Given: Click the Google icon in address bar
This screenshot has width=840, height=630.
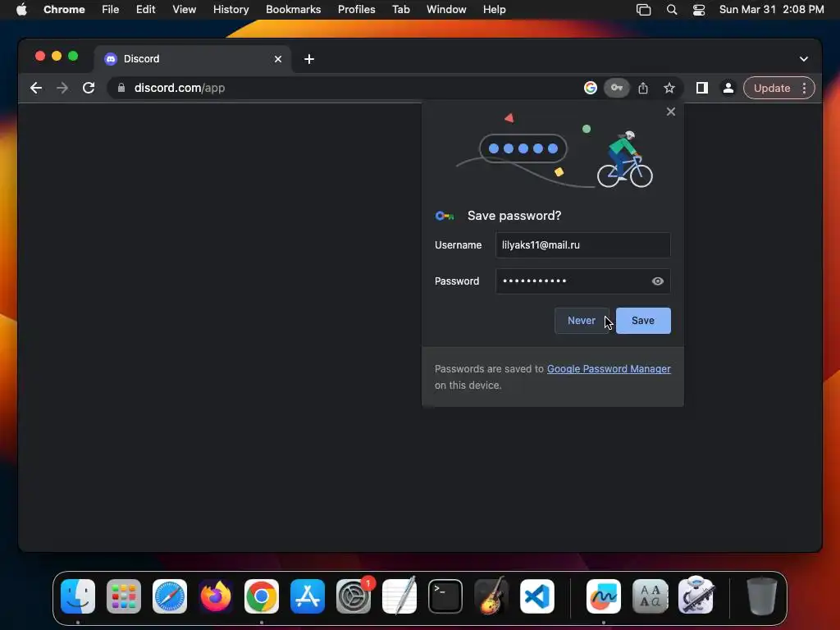Looking at the screenshot, I should (591, 88).
